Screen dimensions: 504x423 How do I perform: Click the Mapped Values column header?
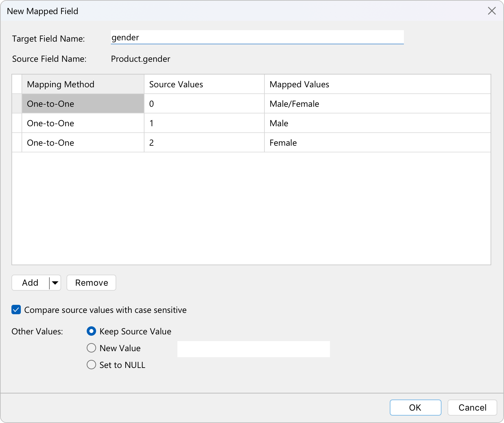[x=377, y=84]
